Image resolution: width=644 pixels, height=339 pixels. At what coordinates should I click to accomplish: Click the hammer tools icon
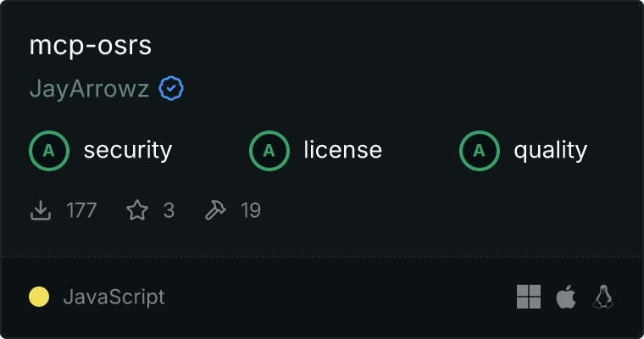click(x=215, y=210)
